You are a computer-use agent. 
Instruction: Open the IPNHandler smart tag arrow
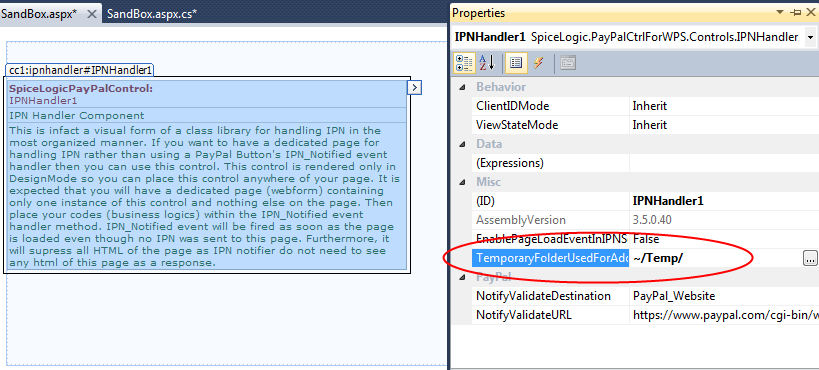point(414,87)
